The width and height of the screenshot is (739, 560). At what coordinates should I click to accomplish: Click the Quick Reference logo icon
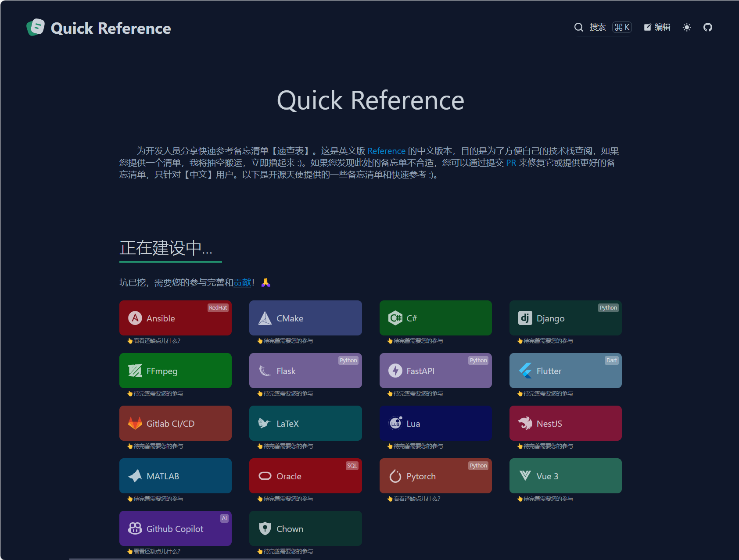point(36,27)
